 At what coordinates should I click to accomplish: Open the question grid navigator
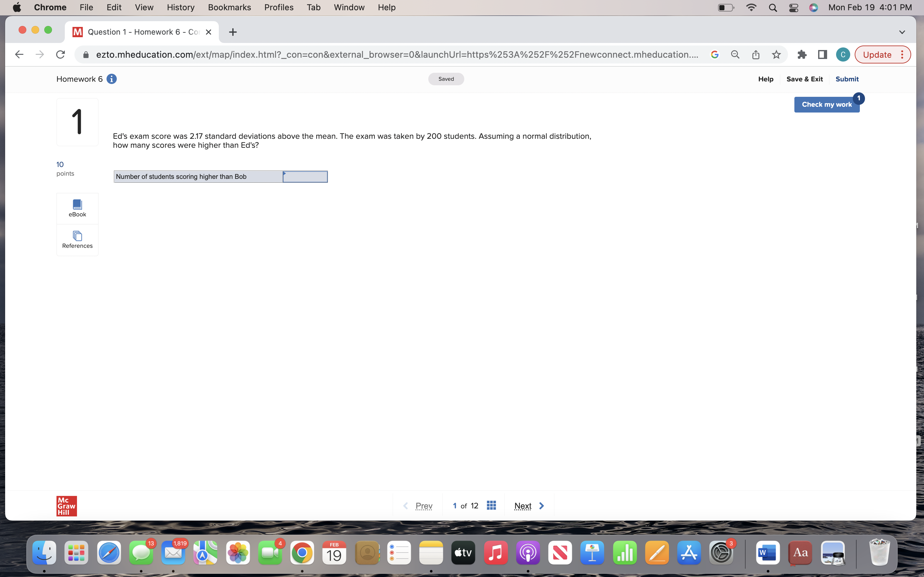pyautogui.click(x=491, y=505)
